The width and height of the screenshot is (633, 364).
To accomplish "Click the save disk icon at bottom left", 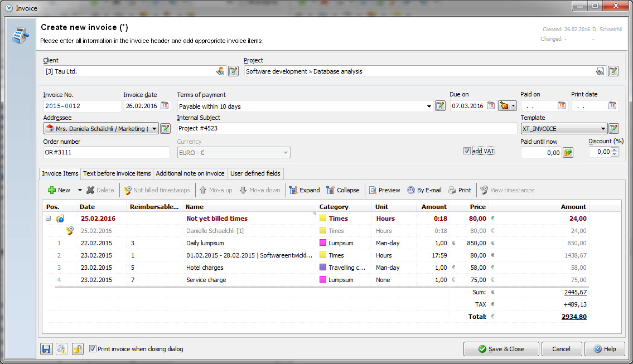I will click(46, 349).
